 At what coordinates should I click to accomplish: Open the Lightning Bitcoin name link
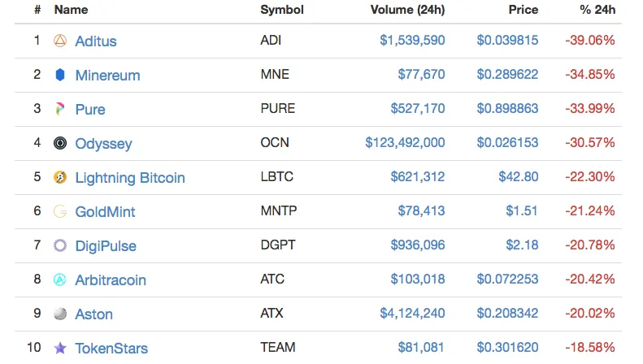(130, 177)
